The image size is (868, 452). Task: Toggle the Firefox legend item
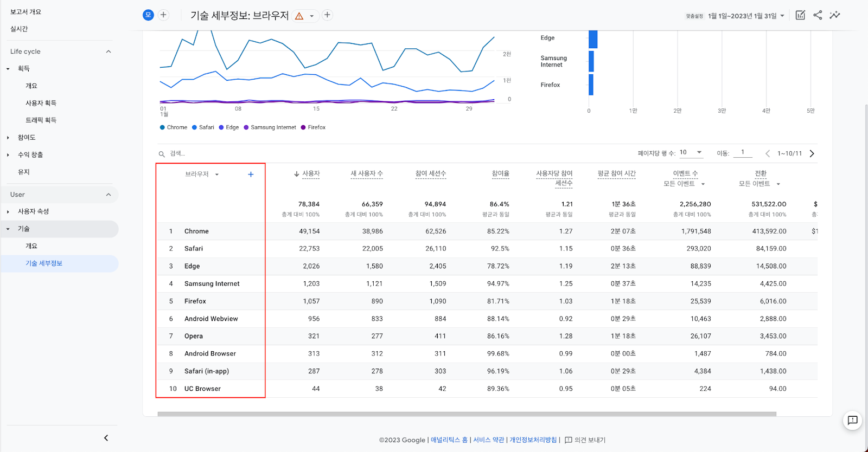(x=313, y=127)
